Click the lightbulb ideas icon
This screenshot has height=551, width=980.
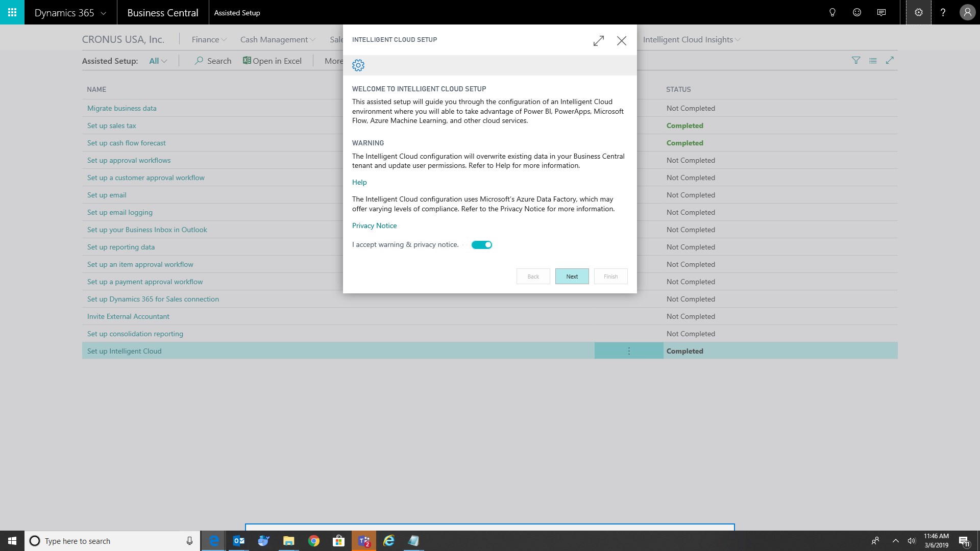(x=832, y=13)
